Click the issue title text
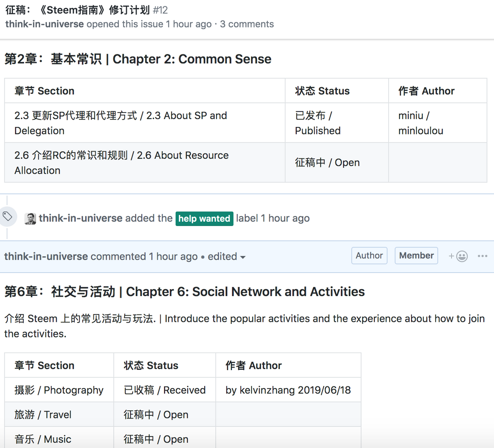Image resolution: width=494 pixels, height=448 pixels. point(77,10)
